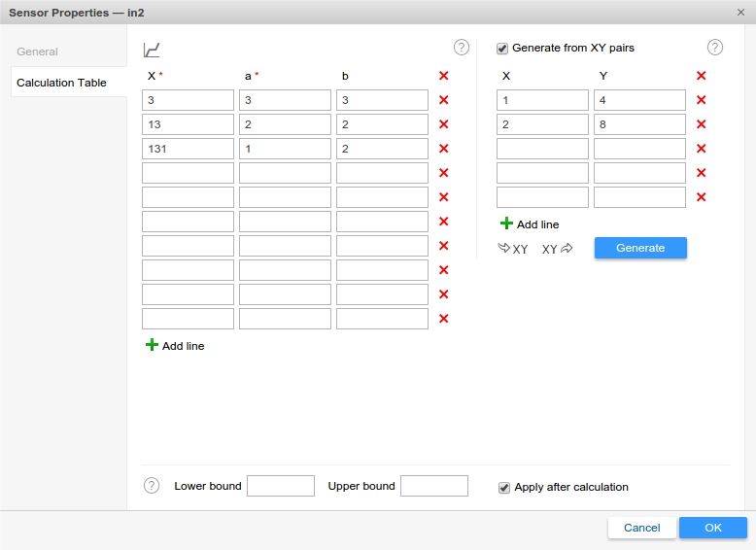
Task: Open the calculation chart graph icon
Action: coord(152,50)
